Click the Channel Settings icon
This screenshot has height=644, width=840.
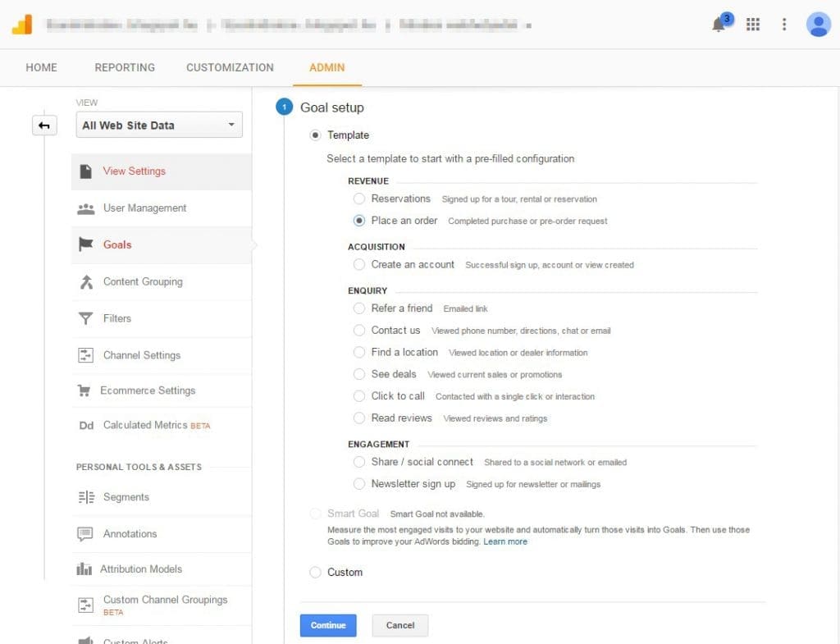(x=85, y=355)
